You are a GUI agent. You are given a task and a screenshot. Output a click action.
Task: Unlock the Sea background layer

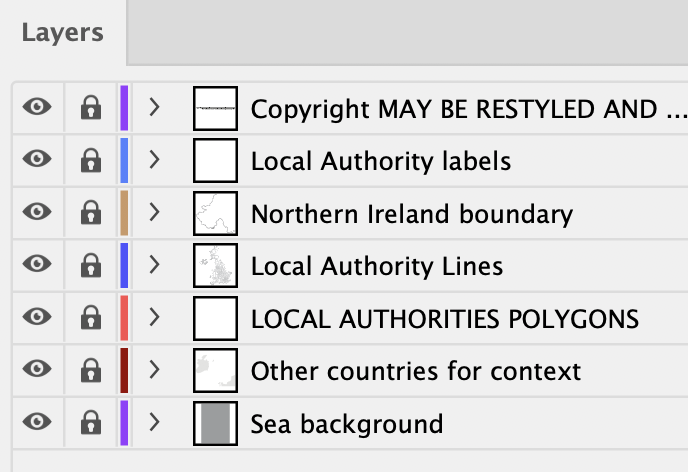tap(91, 422)
